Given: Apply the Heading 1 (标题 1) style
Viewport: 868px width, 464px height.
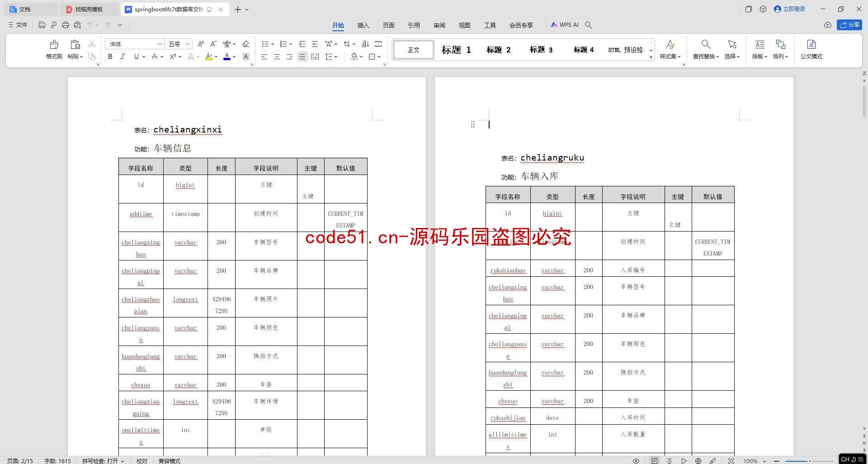Looking at the screenshot, I should [456, 50].
